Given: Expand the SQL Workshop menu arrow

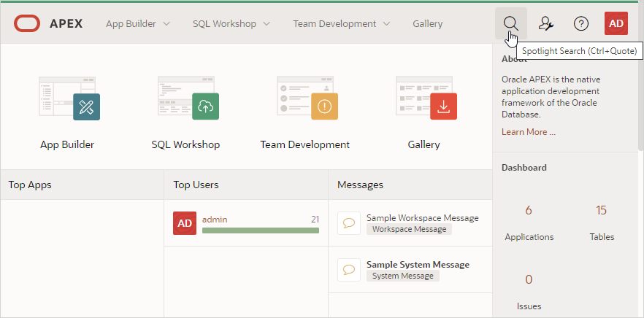Looking at the screenshot, I should click(267, 24).
